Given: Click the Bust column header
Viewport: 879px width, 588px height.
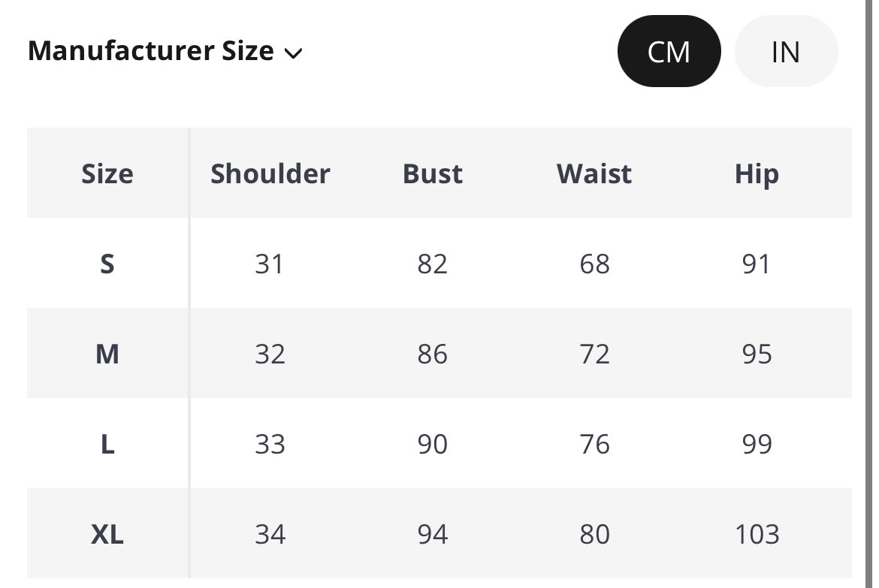Looking at the screenshot, I should 433,173.
